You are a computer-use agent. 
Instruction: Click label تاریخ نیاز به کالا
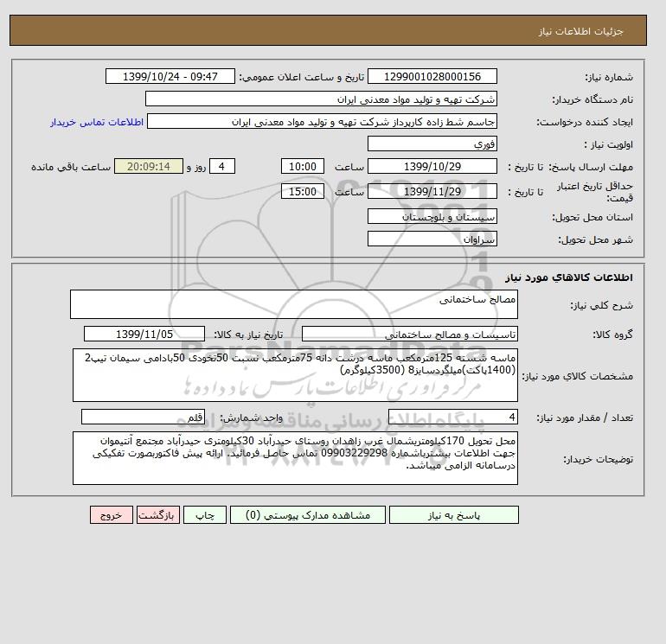point(248,335)
